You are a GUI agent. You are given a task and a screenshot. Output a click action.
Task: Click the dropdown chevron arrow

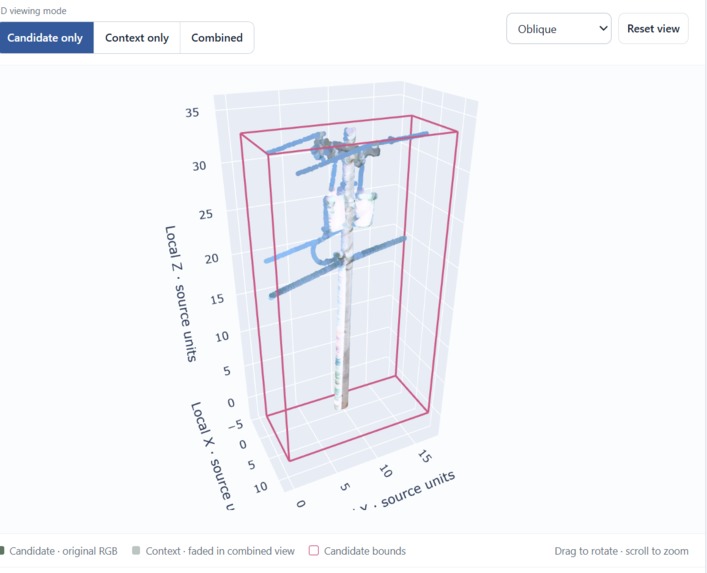[x=603, y=28]
